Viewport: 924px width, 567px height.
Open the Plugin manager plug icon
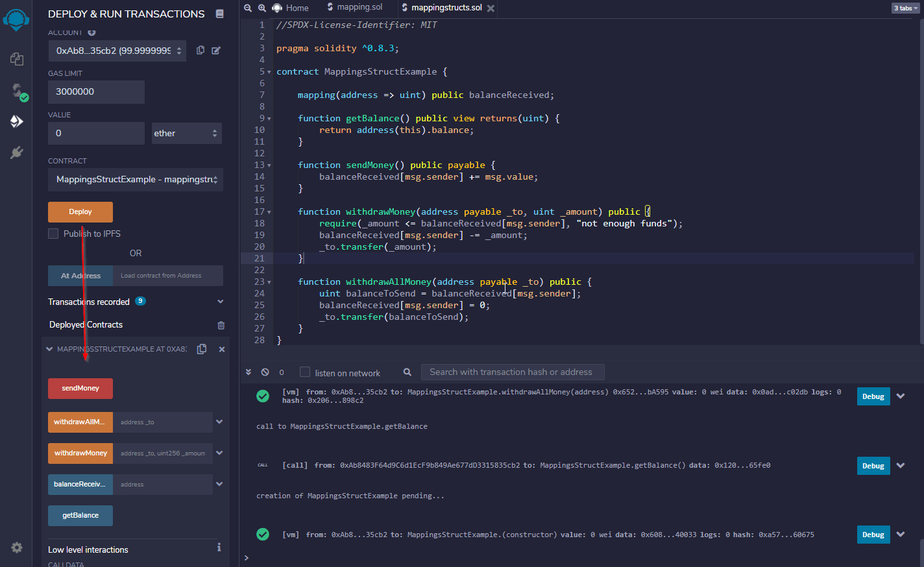click(x=17, y=152)
